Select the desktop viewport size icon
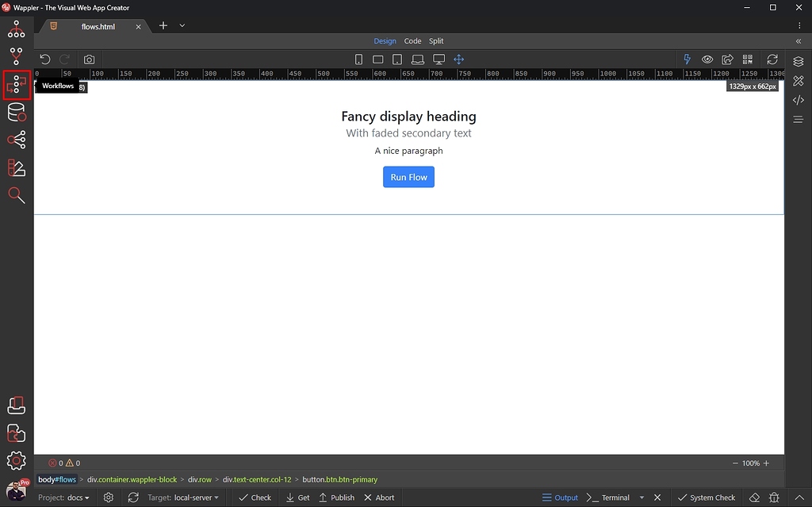812x507 pixels. tap(439, 59)
